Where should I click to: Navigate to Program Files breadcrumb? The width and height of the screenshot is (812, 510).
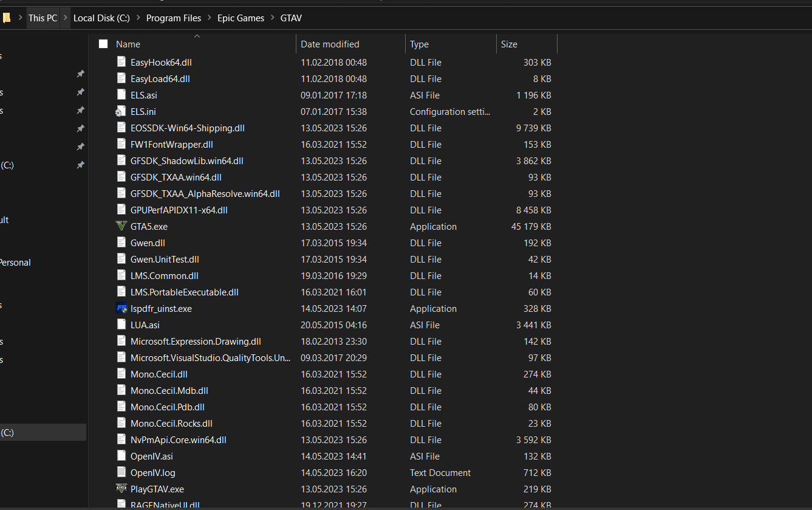174,18
